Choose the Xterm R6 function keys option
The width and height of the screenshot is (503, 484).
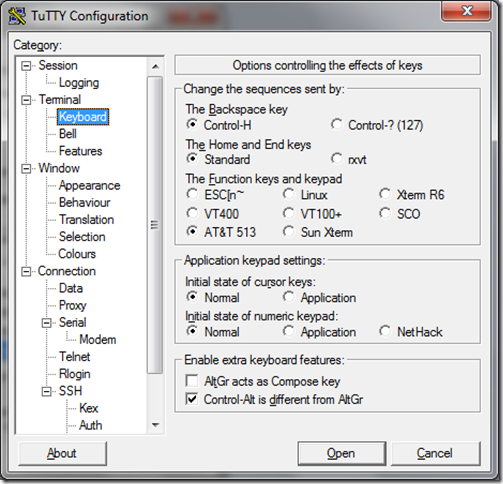[x=385, y=194]
